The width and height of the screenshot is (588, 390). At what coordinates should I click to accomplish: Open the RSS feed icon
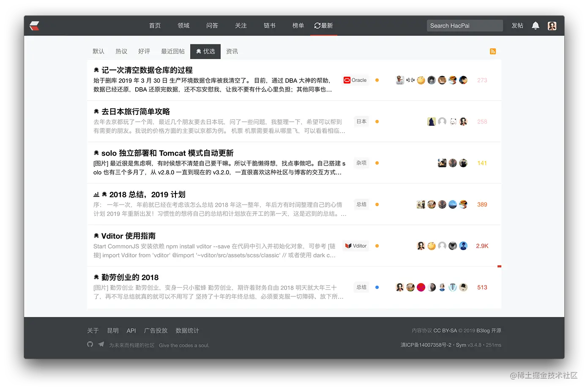point(493,51)
